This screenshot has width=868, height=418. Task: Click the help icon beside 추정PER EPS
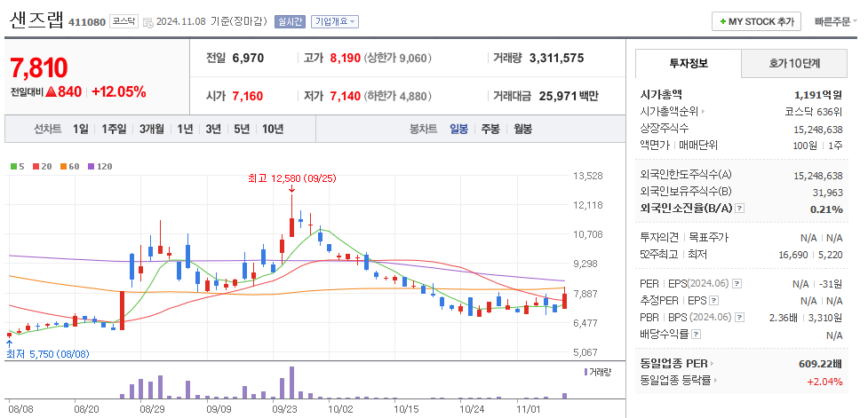pos(714,301)
